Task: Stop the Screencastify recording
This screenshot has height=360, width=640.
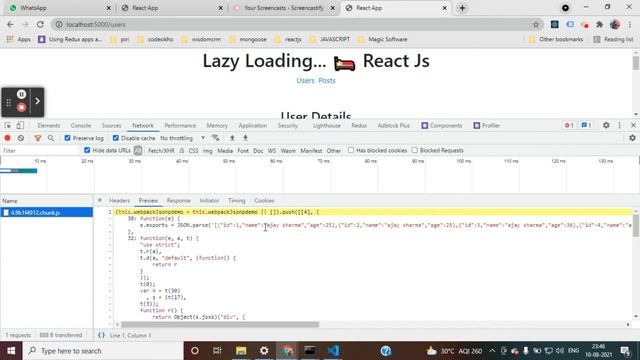Action: click(22, 107)
